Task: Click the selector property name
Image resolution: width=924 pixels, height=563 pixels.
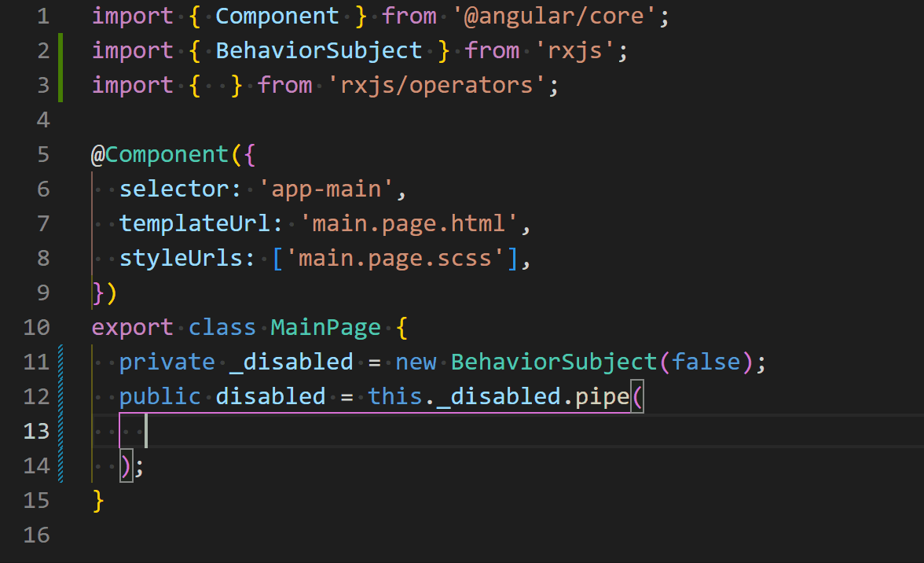Action: click(174, 189)
